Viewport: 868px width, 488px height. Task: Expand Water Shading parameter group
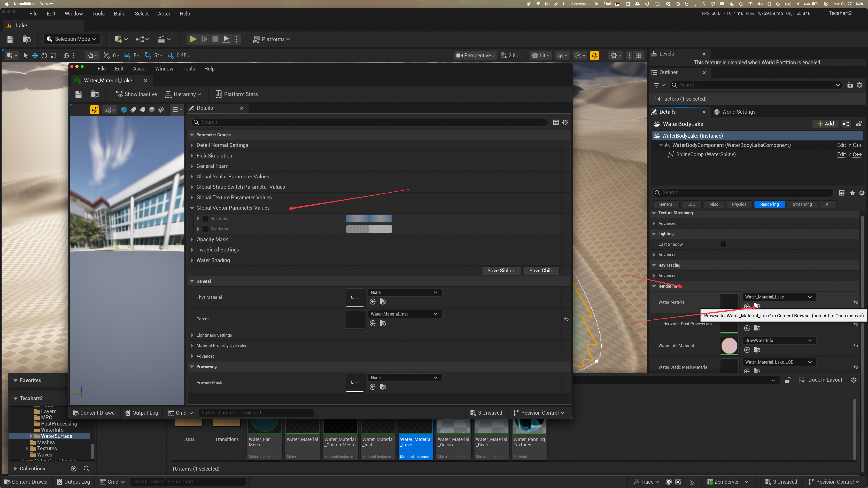click(192, 260)
